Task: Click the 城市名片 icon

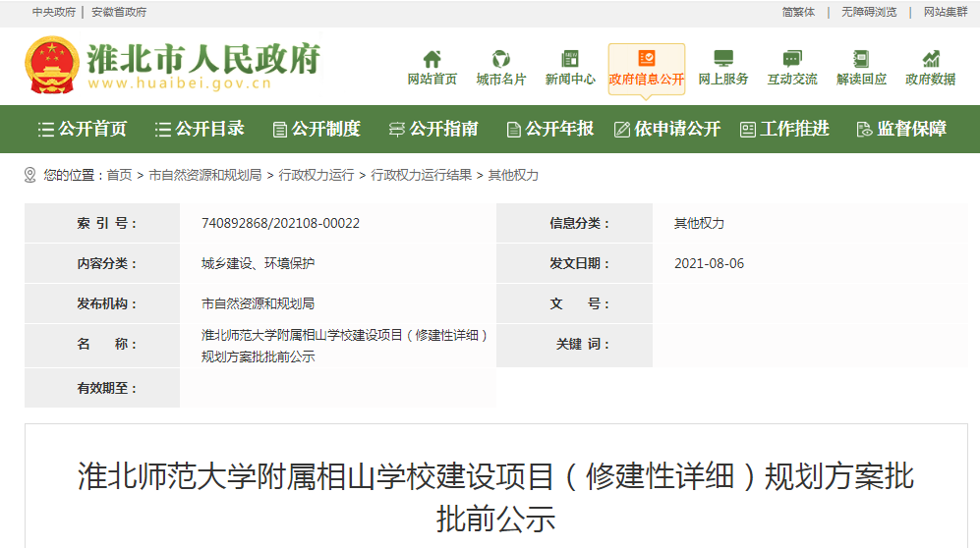Action: point(500,59)
